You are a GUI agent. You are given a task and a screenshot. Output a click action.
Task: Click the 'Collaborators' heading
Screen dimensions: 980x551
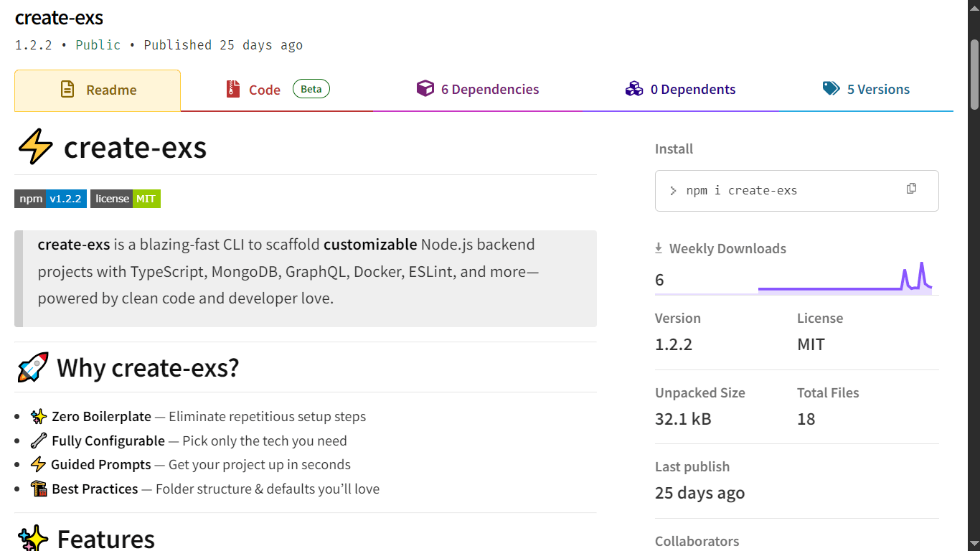[x=697, y=541]
